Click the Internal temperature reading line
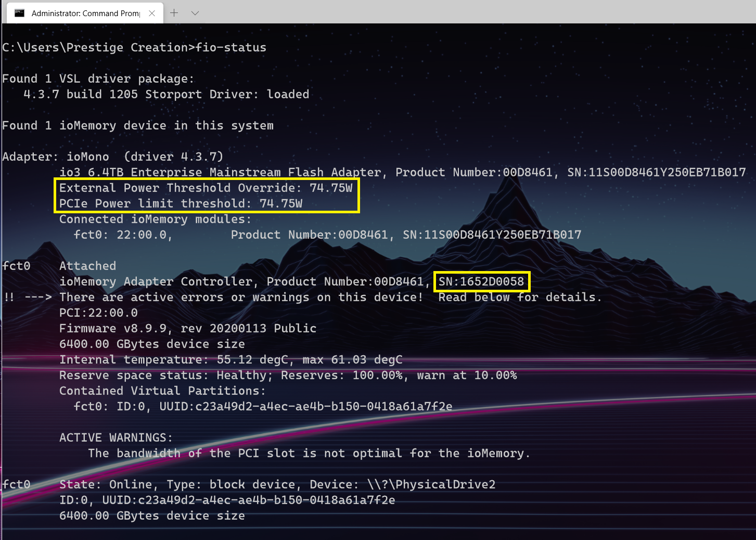 [230, 359]
